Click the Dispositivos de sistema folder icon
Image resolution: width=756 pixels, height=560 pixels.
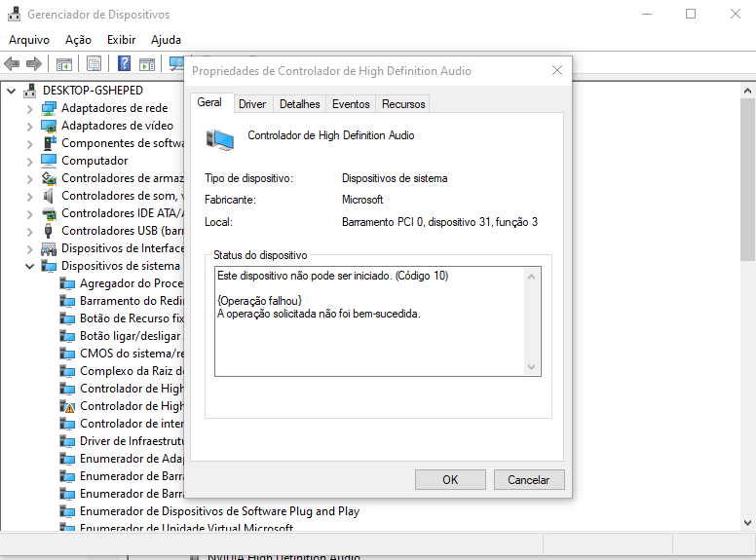tap(49, 266)
